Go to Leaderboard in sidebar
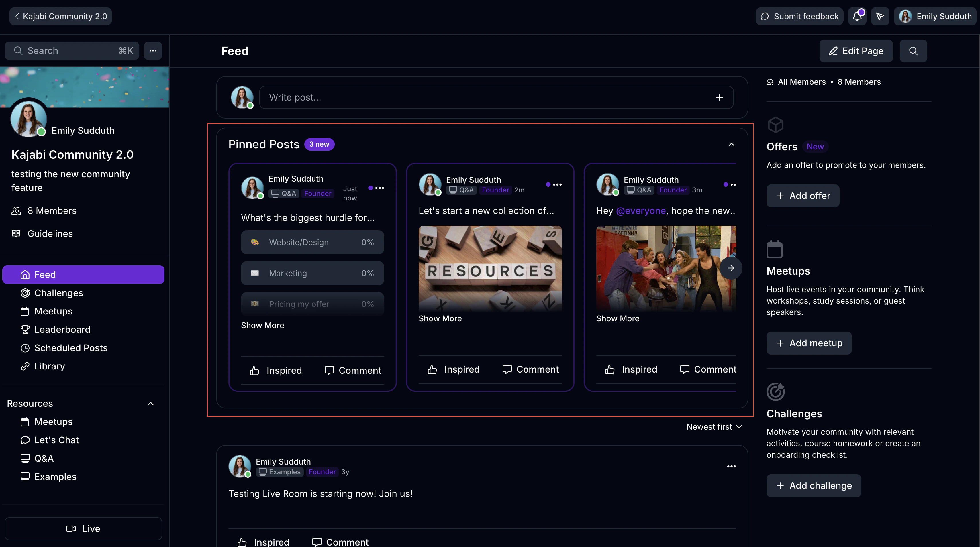This screenshot has height=547, width=980. click(x=62, y=330)
